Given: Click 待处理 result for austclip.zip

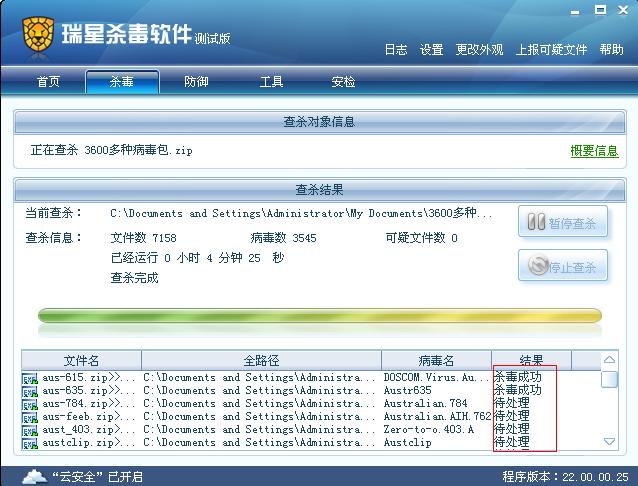Looking at the screenshot, I should point(511,442).
